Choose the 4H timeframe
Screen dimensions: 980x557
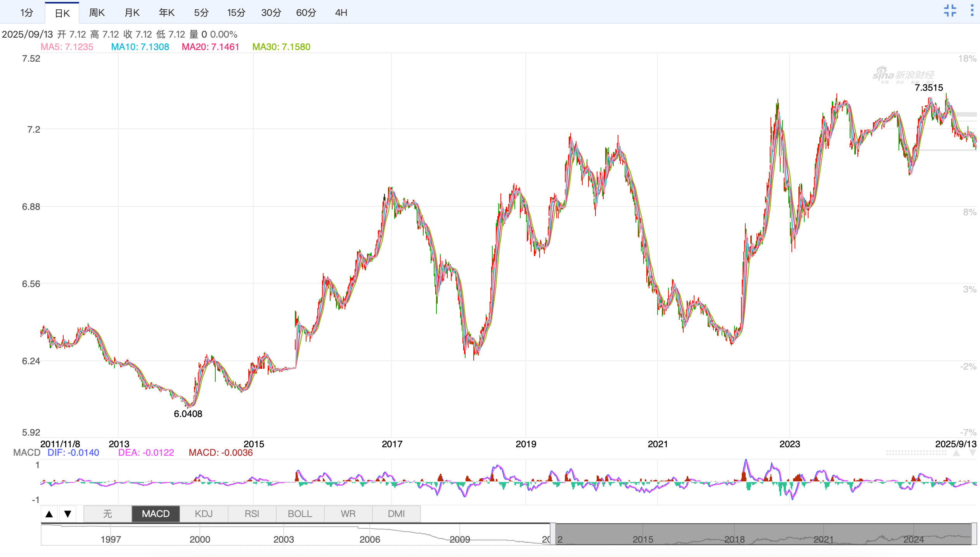coord(341,13)
